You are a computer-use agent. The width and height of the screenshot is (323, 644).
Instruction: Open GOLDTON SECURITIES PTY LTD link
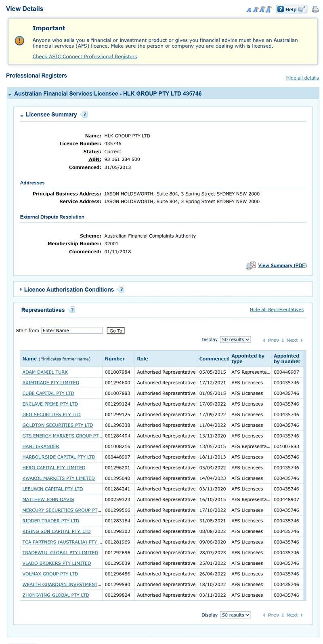(57, 425)
